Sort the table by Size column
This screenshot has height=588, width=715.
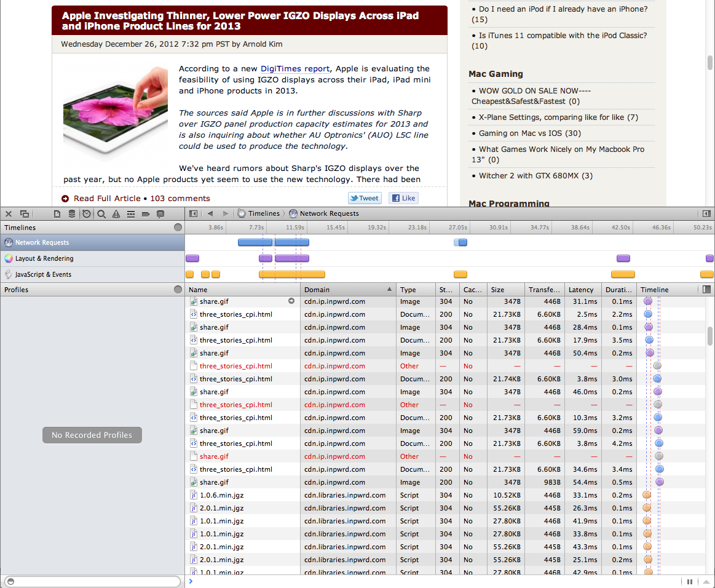(x=505, y=289)
